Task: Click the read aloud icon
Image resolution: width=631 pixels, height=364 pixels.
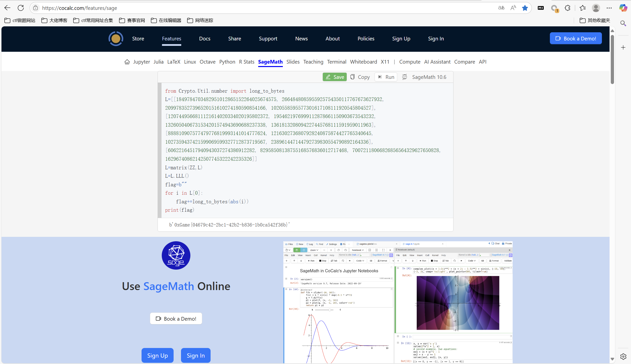Action: click(513, 8)
